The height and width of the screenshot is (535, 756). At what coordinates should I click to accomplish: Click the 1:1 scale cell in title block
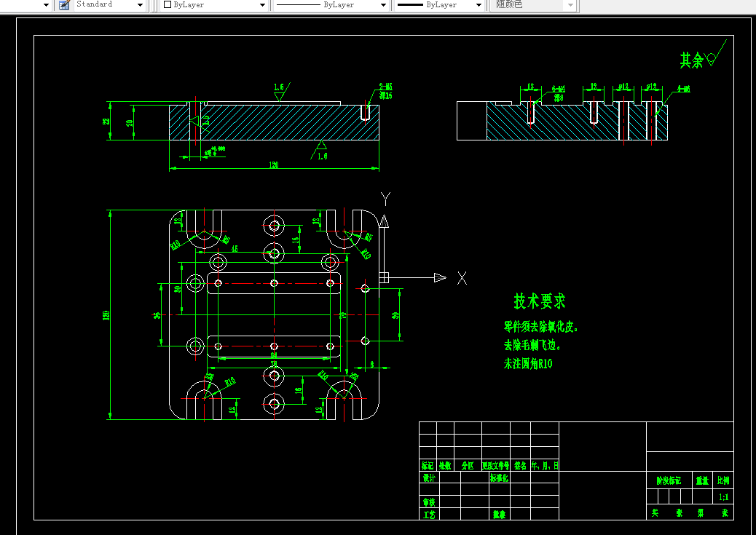tap(723, 497)
